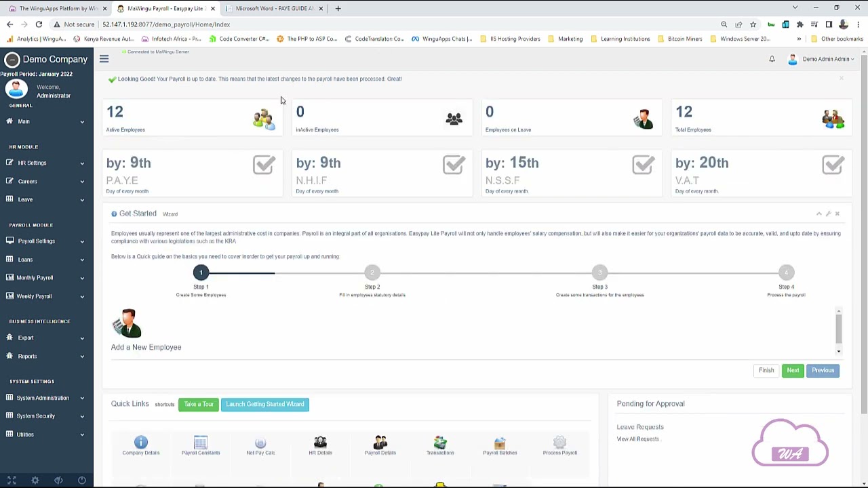Open Company Details quick link icon

pyautogui.click(x=141, y=443)
